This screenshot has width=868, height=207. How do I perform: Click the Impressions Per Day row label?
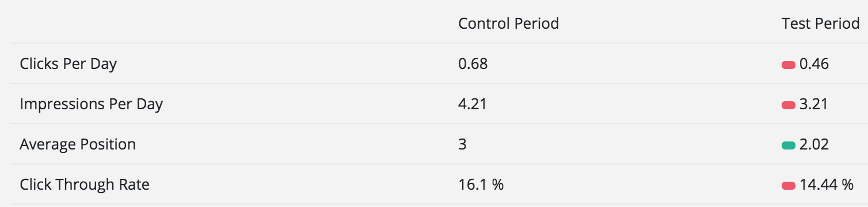[91, 104]
